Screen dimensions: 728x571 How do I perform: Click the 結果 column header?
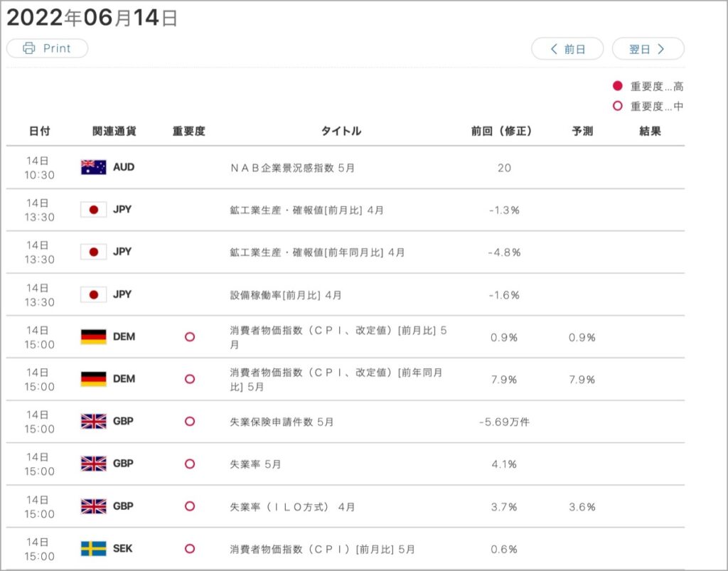click(x=650, y=132)
